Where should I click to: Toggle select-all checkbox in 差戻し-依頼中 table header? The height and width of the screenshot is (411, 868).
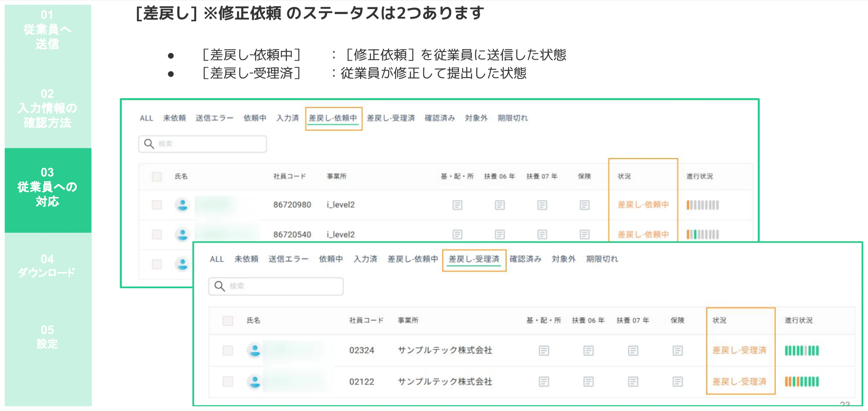click(x=157, y=177)
